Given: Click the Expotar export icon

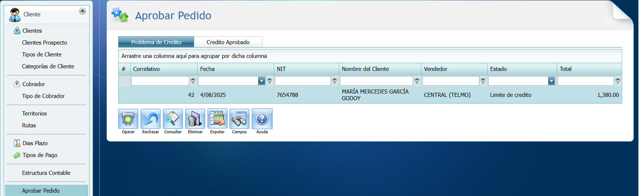Looking at the screenshot, I should (x=218, y=119).
